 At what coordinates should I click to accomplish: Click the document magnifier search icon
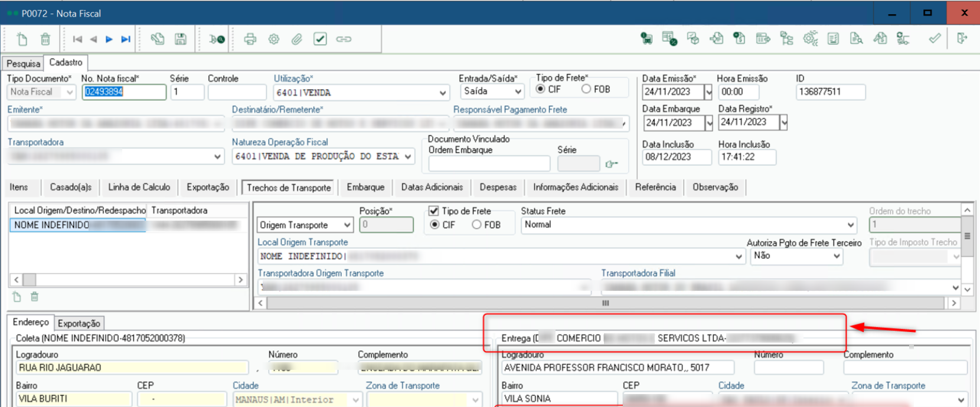[856, 39]
